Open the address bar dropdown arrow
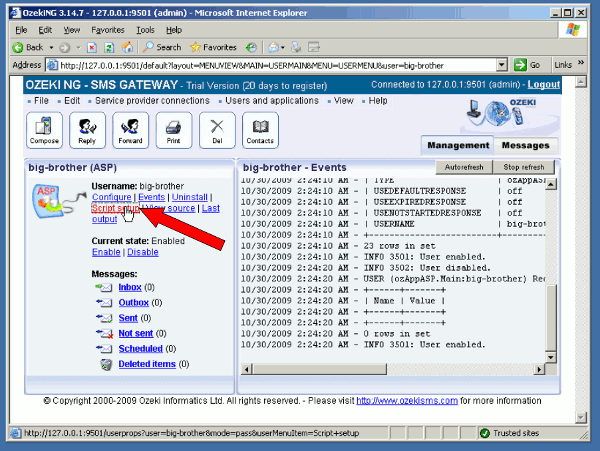Image resolution: width=600 pixels, height=451 pixels. tap(502, 65)
